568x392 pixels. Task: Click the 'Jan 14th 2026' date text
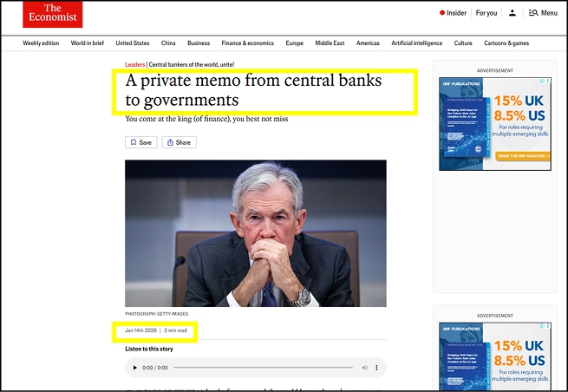[140, 330]
